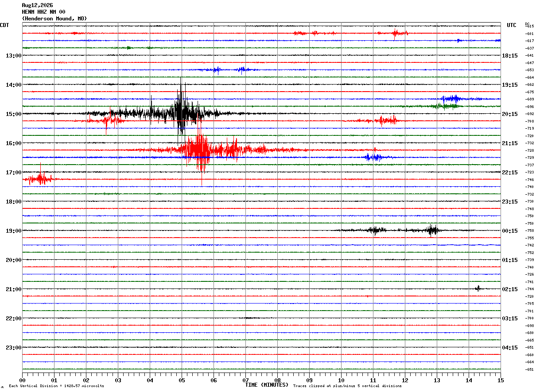The width and height of the screenshot is (536, 392).
Task: Click the Henderson Mound, MO station label
Action: [x=54, y=19]
